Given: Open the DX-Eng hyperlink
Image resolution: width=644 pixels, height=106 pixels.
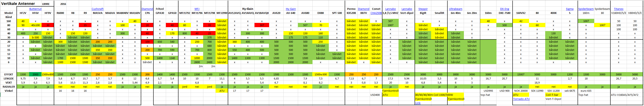Looking at the screenshot, I should point(504,9).
